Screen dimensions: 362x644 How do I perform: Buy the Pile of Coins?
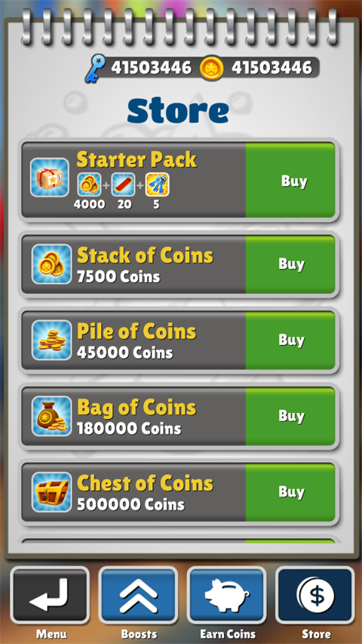[290, 340]
